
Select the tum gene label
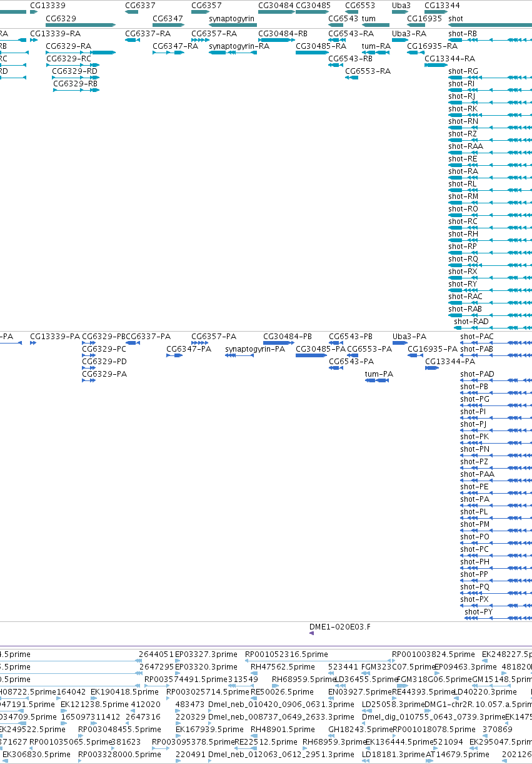[369, 19]
